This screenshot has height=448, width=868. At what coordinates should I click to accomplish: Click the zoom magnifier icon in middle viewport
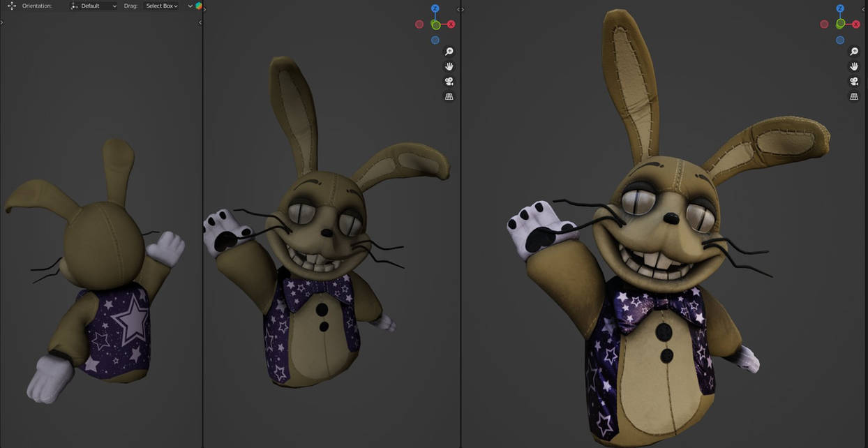pyautogui.click(x=449, y=52)
